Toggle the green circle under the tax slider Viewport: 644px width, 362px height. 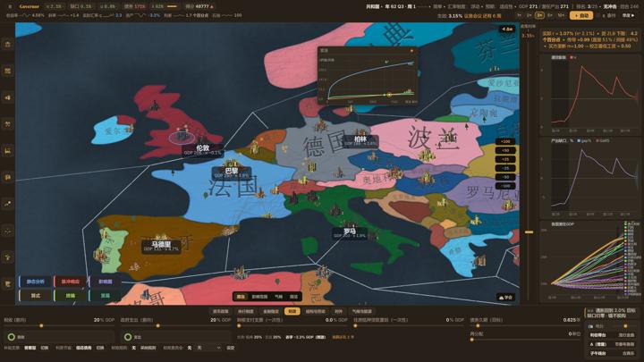point(12,337)
